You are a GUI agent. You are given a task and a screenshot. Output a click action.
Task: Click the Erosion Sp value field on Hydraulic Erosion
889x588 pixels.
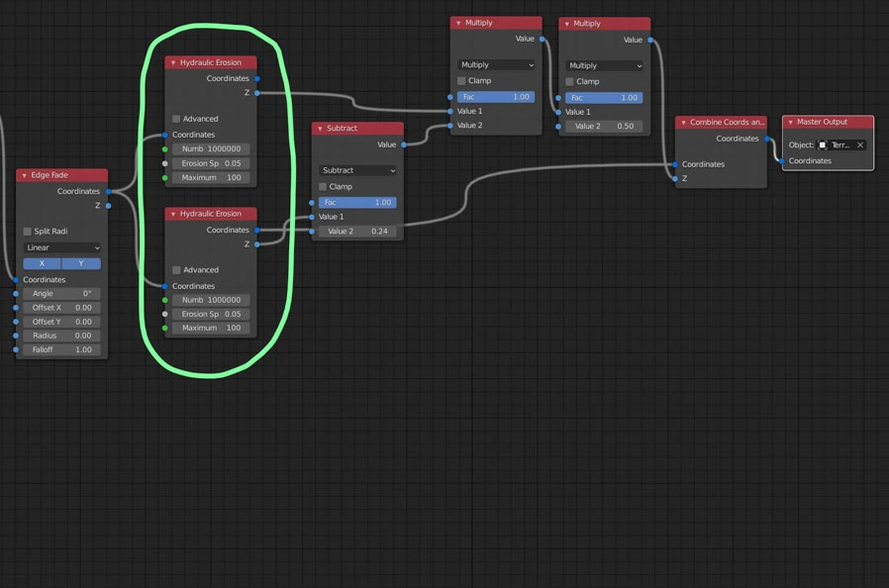210,163
